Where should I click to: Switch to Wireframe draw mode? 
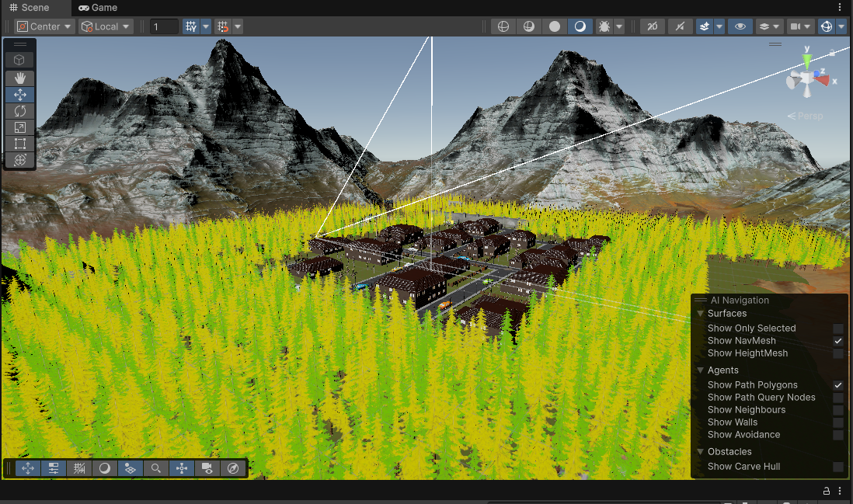tap(503, 26)
